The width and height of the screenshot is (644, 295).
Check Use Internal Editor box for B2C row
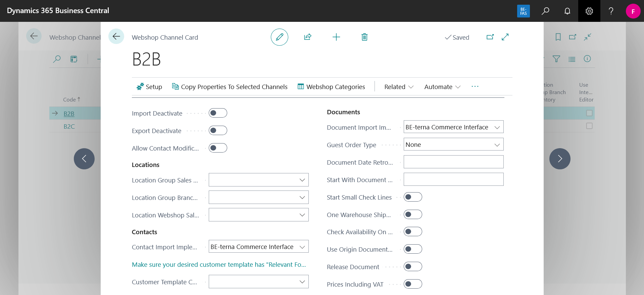(589, 126)
